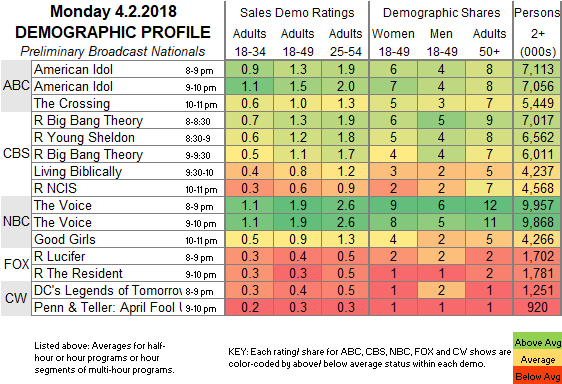The height and width of the screenshot is (384, 562).
Task: Click Penn & Teller 18-49 rating cell
Action: [298, 307]
